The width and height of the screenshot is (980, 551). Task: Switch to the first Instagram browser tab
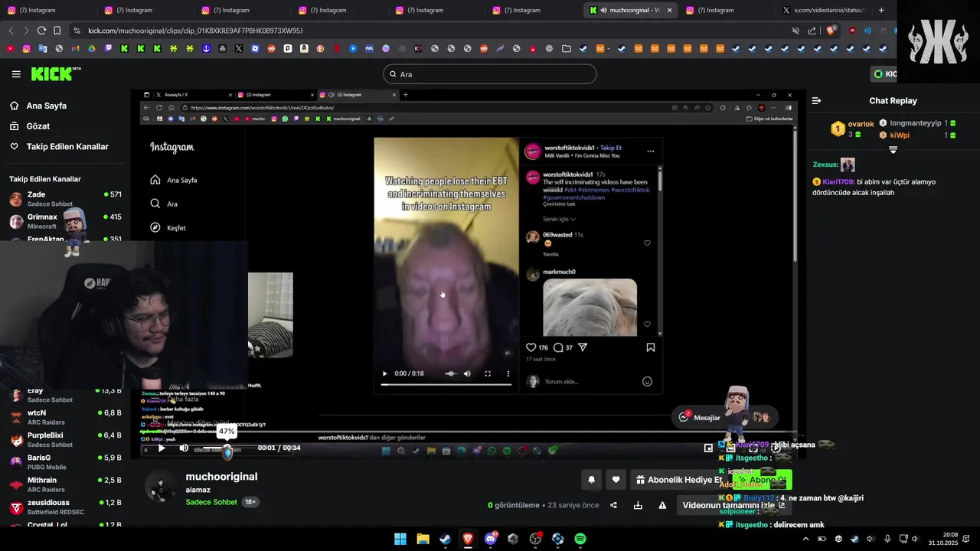click(48, 10)
